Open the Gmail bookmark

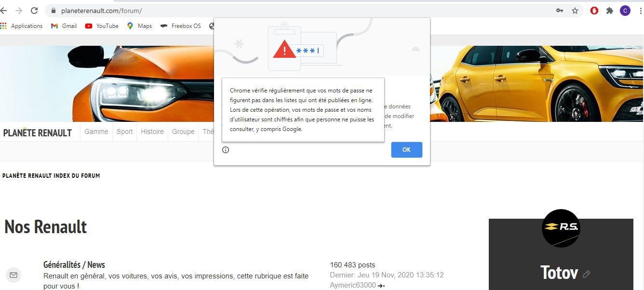coord(64,26)
